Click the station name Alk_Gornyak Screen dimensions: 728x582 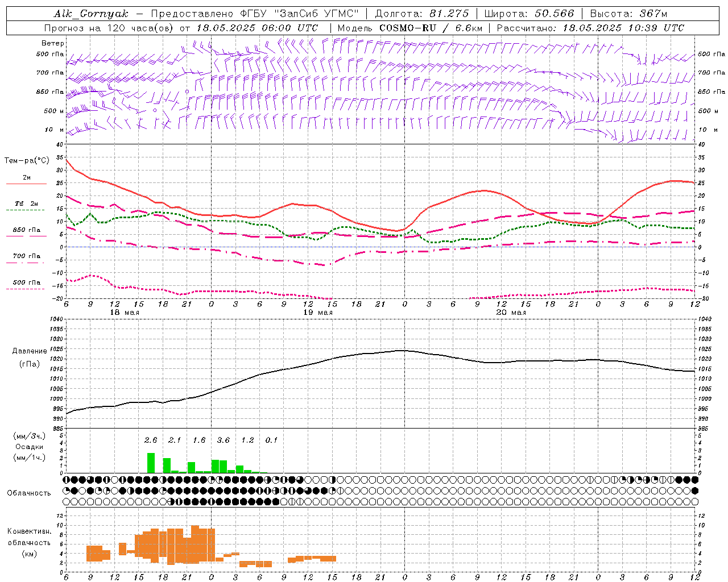[x=92, y=14]
